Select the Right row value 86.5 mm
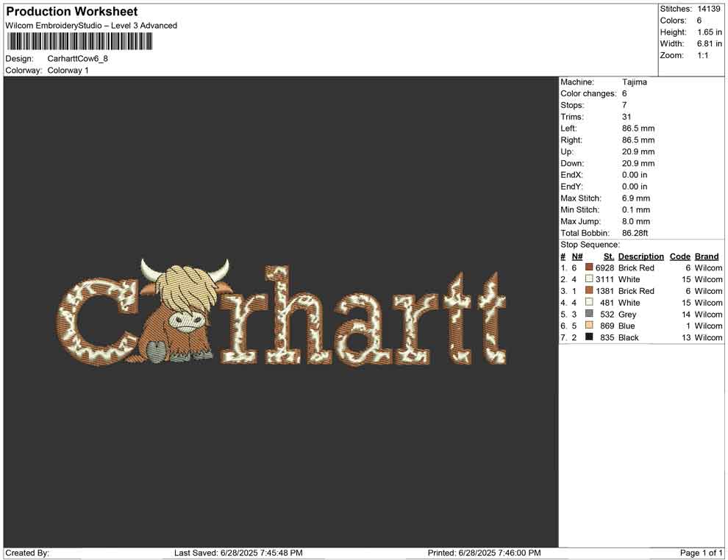728x560 pixels. coord(638,140)
